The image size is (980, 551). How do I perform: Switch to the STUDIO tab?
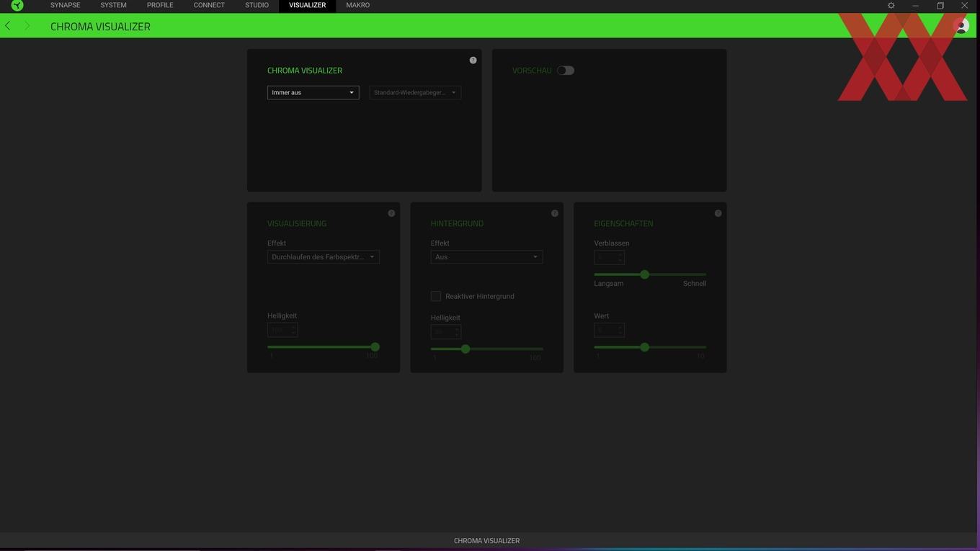pyautogui.click(x=257, y=5)
